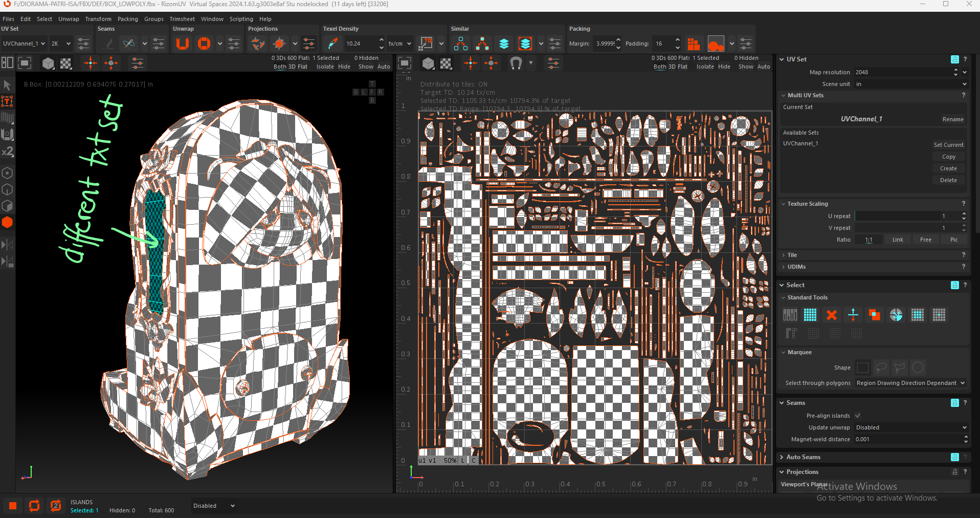Toggle the lock on the Seams panel
The height and width of the screenshot is (518, 980).
coord(954,403)
